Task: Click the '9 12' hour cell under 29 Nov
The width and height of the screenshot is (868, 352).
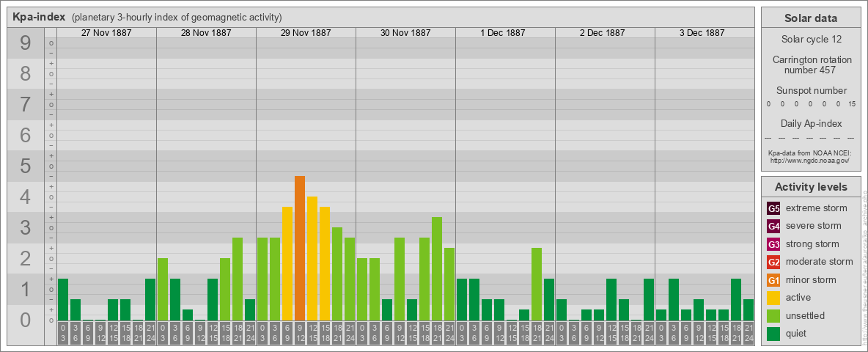Action: [x=300, y=334]
